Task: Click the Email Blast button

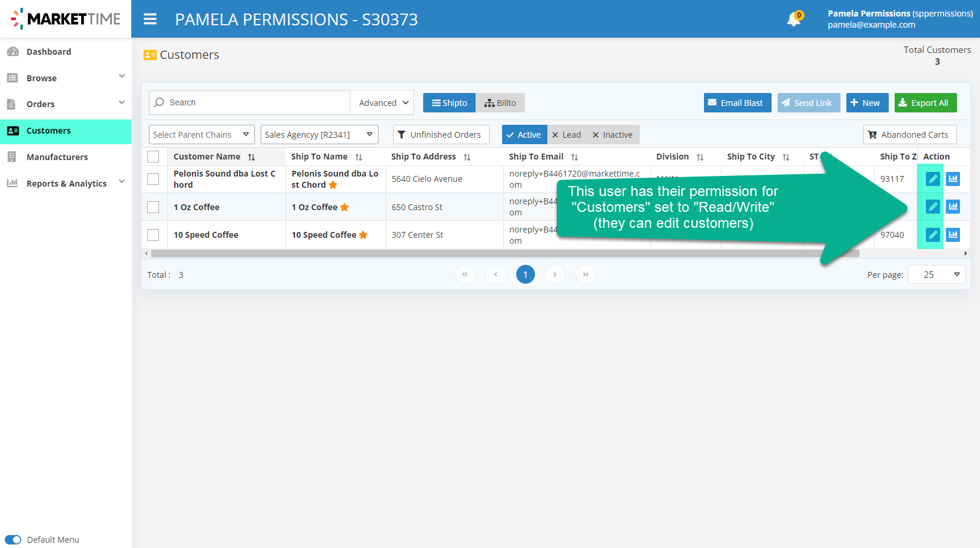Action: 737,103
